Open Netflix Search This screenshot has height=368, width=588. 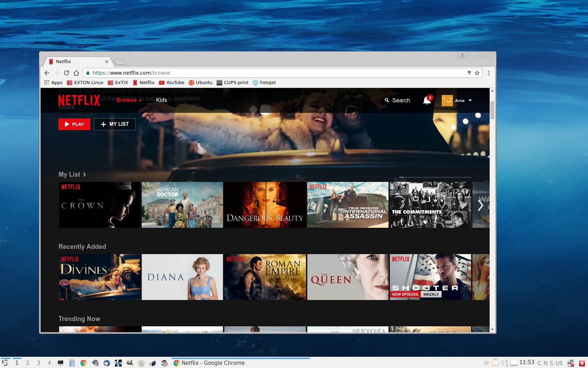(x=397, y=100)
